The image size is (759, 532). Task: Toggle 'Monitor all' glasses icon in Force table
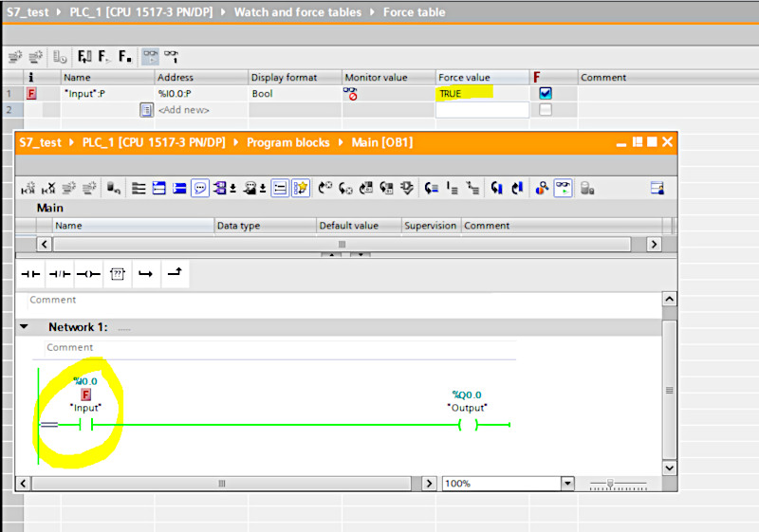coord(151,57)
